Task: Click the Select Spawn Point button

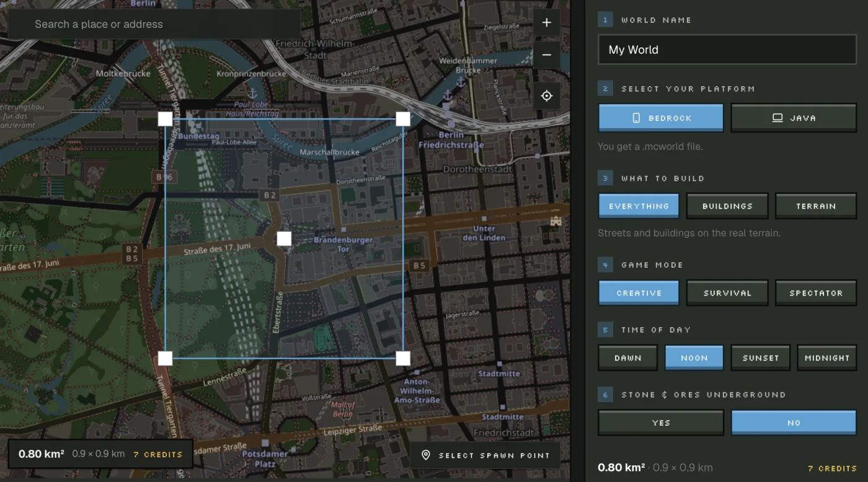Action: click(485, 455)
